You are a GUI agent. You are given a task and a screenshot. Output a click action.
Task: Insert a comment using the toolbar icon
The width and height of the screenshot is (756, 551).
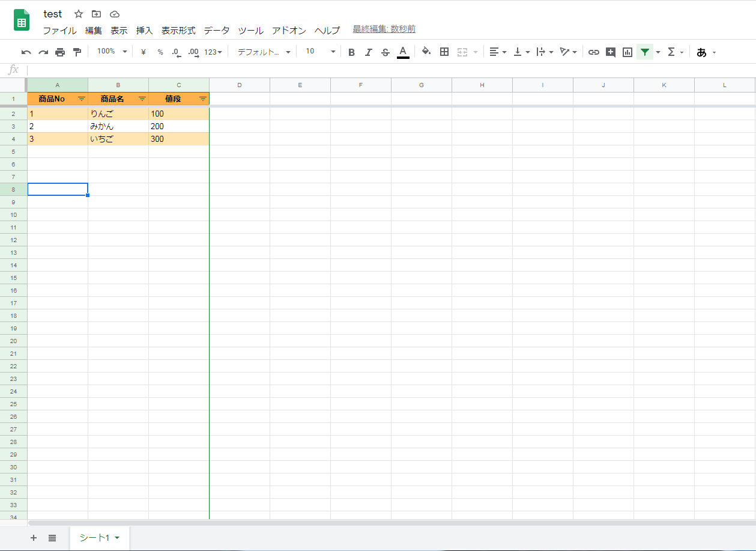pos(610,52)
